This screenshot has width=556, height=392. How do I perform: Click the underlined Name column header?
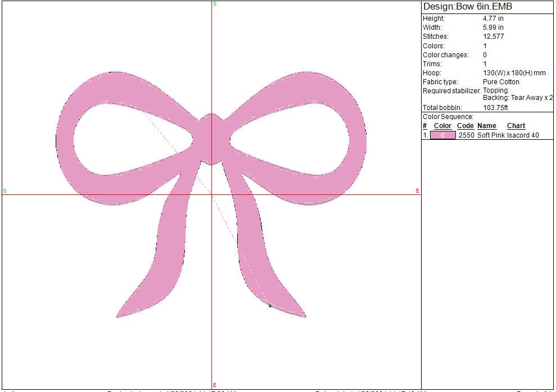pos(487,126)
